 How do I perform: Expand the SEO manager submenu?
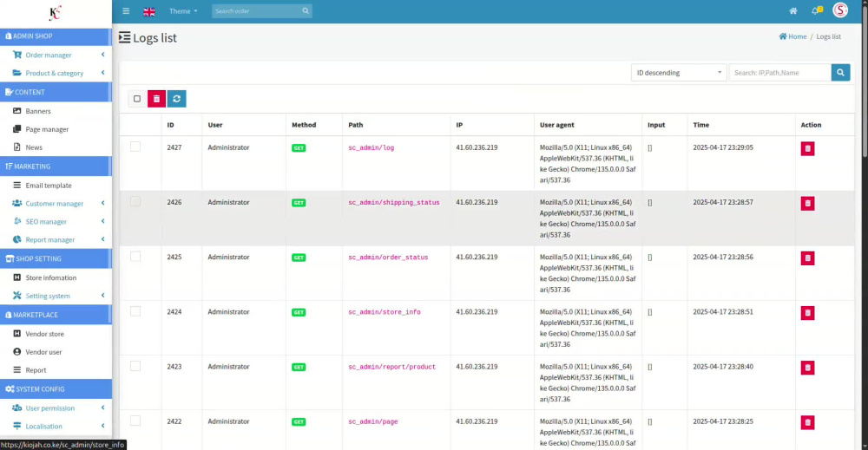pos(103,221)
